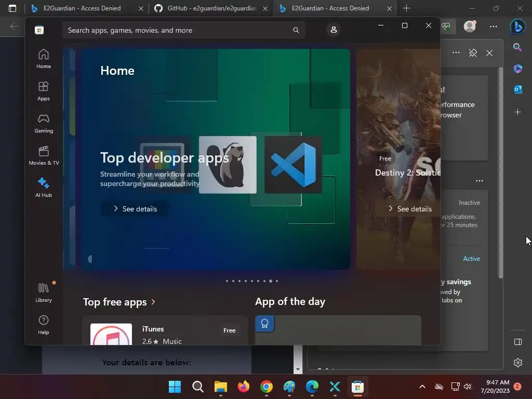Open options menu above Inactive card
The image size is (532, 399).
tap(480, 180)
